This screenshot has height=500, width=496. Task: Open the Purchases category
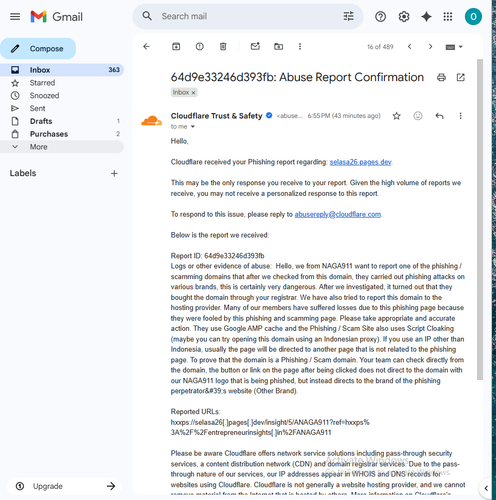tap(62, 134)
